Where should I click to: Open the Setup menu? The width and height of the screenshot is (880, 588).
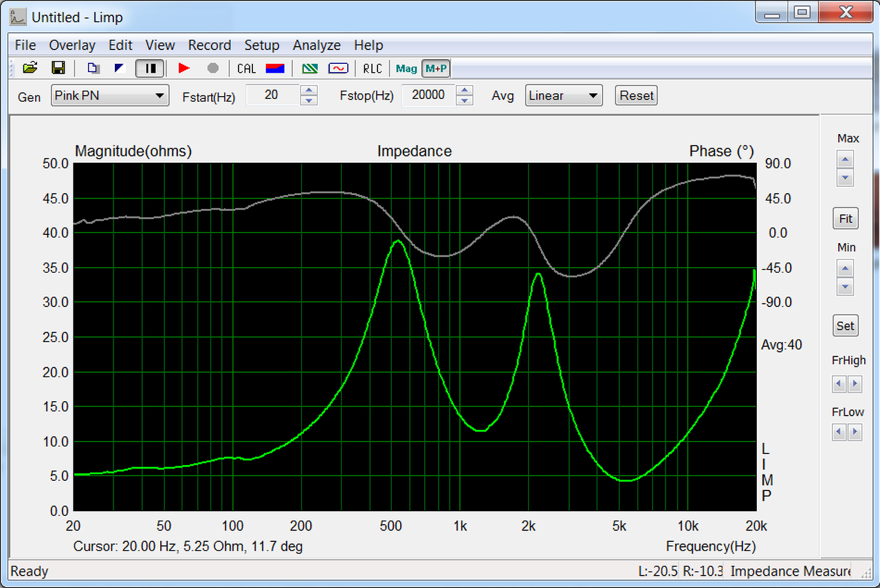(262, 45)
